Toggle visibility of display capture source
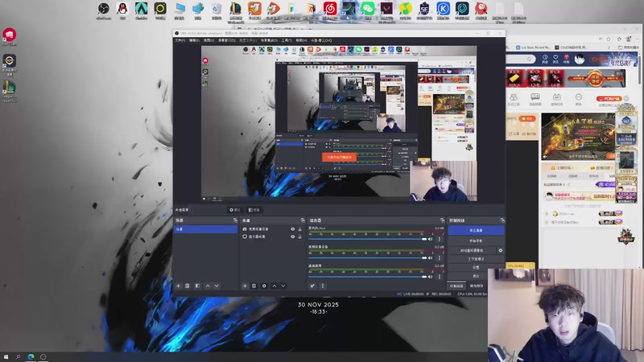Image resolution: width=644 pixels, height=362 pixels. (293, 237)
